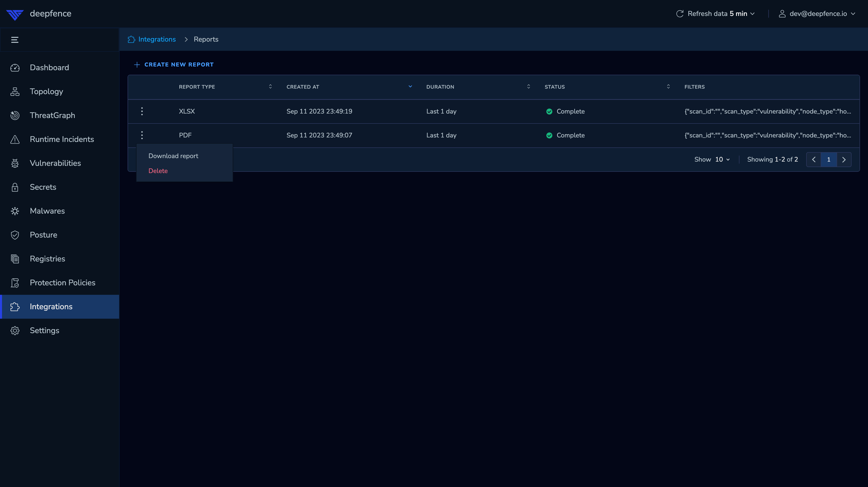This screenshot has height=487, width=868.
Task: Click Sep 11 2023 23:49:19 timestamp
Action: coord(319,112)
